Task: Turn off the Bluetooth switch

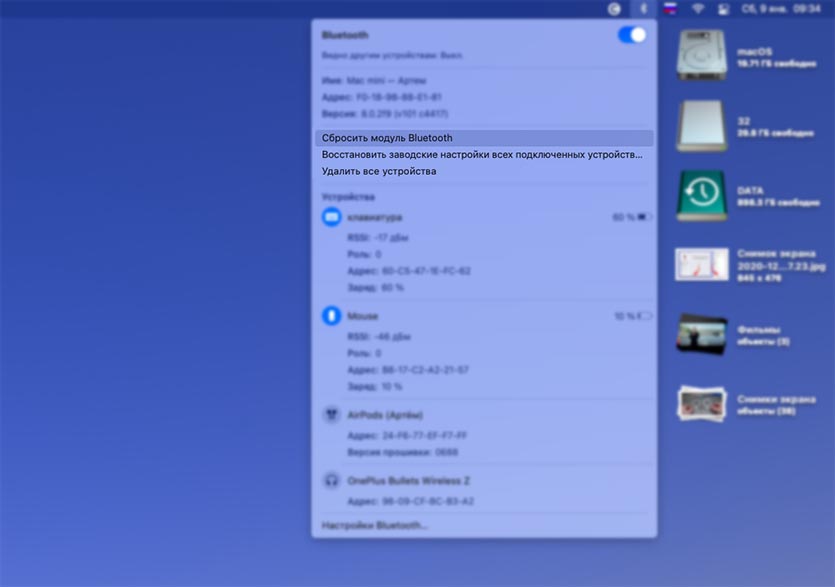Action: pyautogui.click(x=632, y=35)
